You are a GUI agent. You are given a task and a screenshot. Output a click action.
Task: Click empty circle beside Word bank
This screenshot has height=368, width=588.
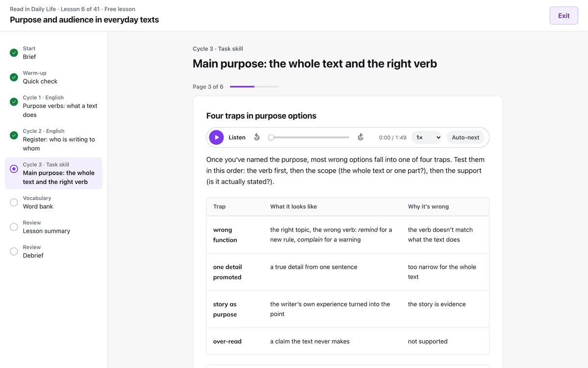point(14,202)
